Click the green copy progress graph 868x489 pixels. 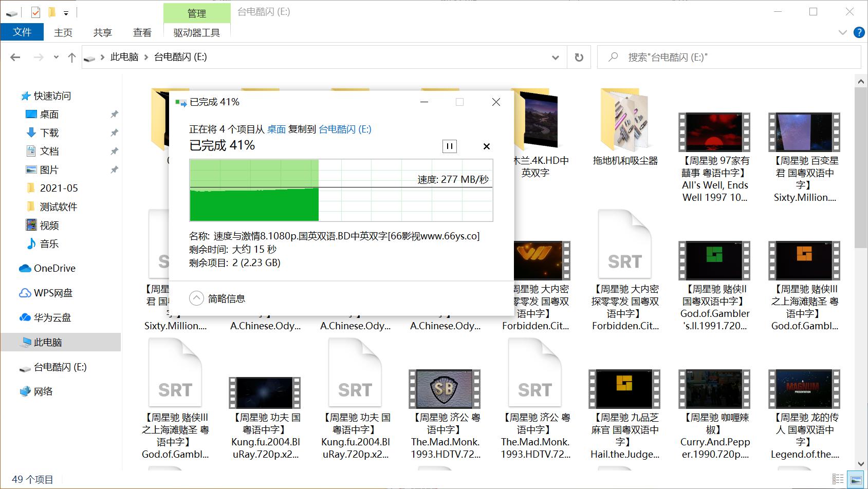341,190
